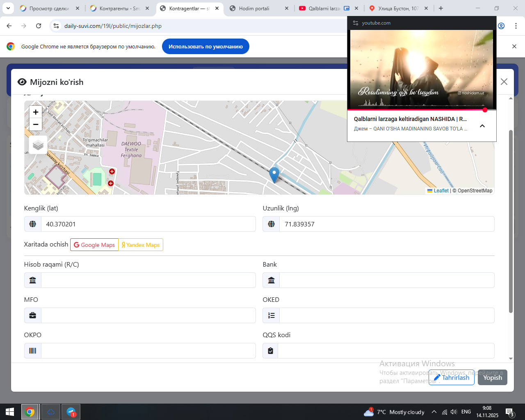Open the tab search dropdown arrow
525x420 pixels.
(x=8, y=8)
